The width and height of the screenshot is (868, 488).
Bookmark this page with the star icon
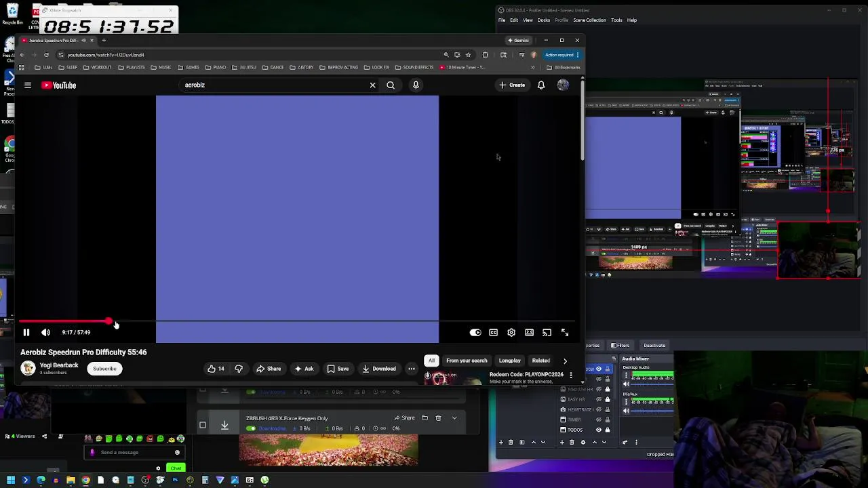point(468,55)
